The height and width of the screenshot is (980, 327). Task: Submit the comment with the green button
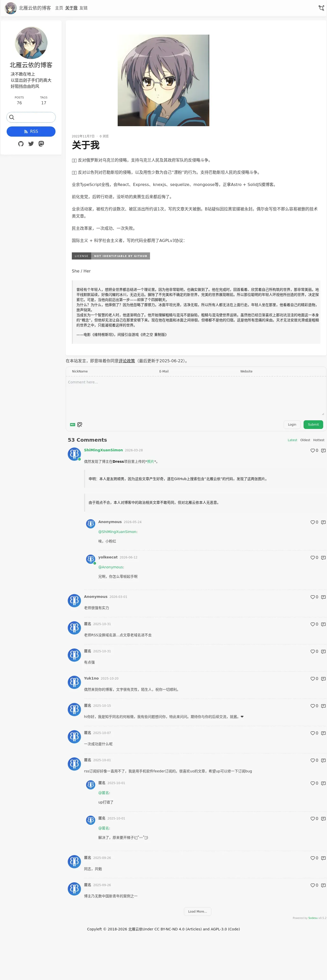point(313,425)
